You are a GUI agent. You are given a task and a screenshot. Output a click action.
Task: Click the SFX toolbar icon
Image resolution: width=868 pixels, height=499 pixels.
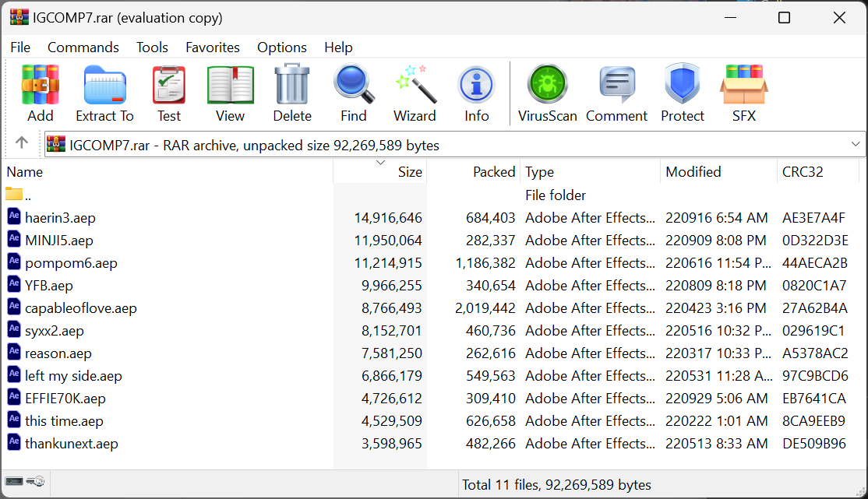coord(744,85)
